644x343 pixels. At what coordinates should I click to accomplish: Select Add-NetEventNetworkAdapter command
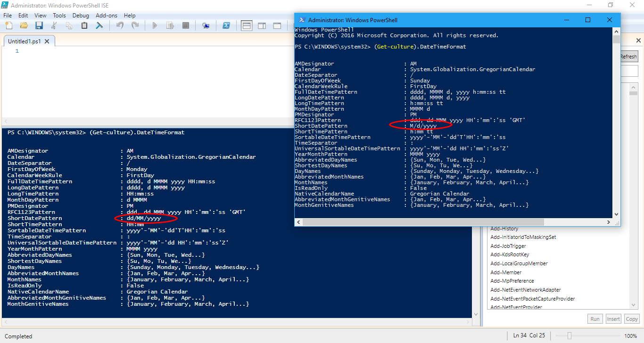tap(526, 290)
